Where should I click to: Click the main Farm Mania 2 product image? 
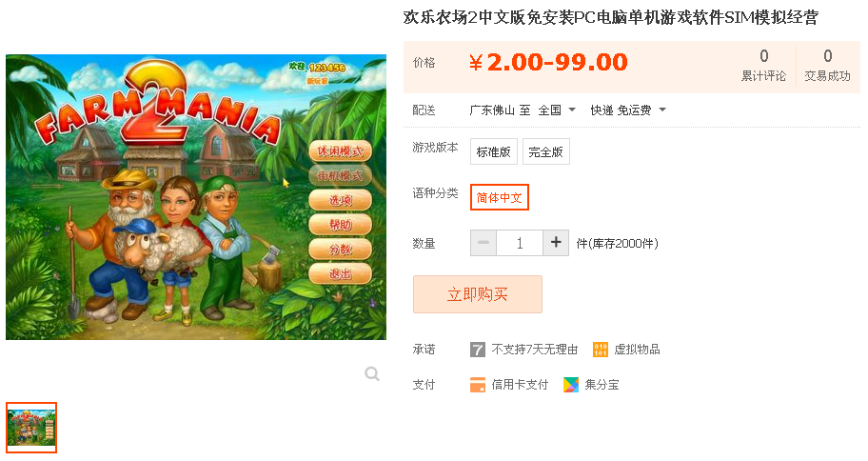pos(196,197)
